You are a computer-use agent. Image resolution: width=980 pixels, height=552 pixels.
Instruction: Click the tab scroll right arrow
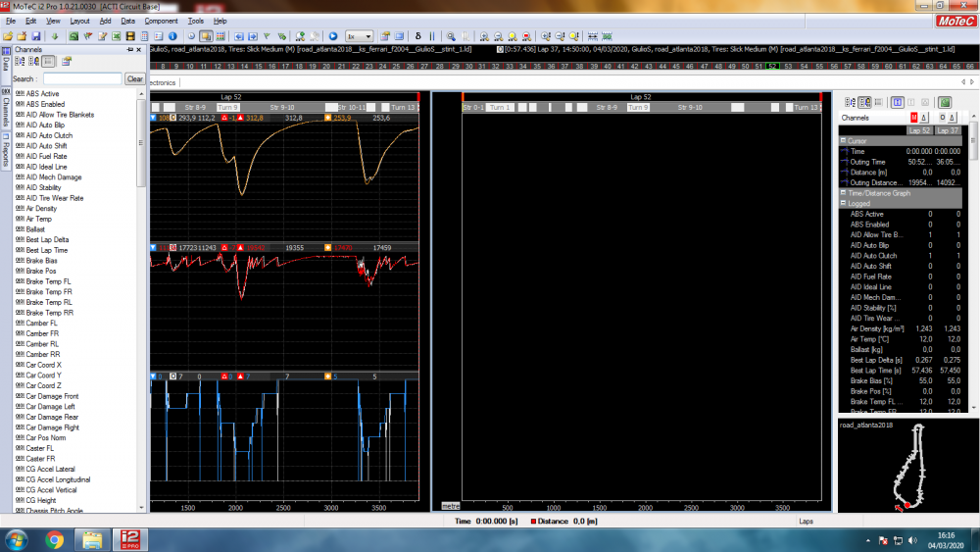(x=972, y=82)
